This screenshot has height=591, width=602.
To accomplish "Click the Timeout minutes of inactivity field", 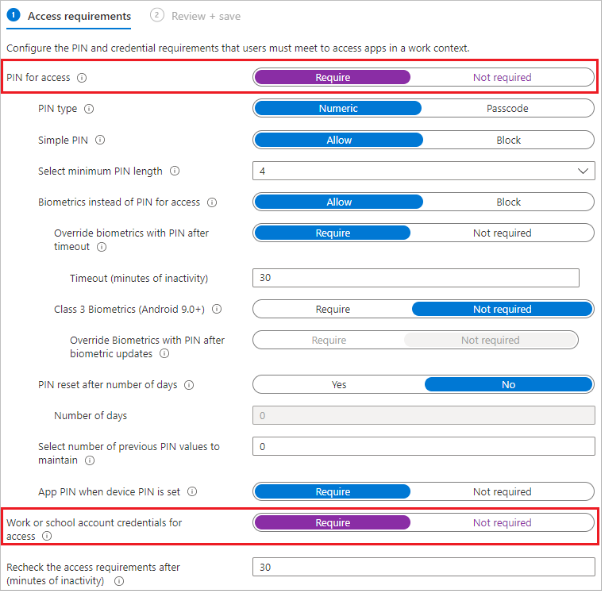I will point(416,278).
